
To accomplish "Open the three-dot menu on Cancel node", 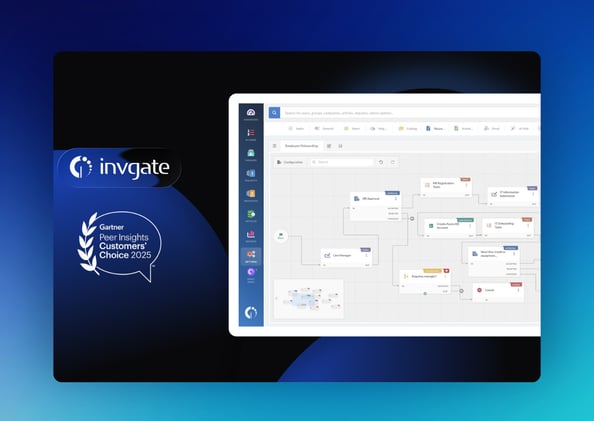I will point(518,290).
